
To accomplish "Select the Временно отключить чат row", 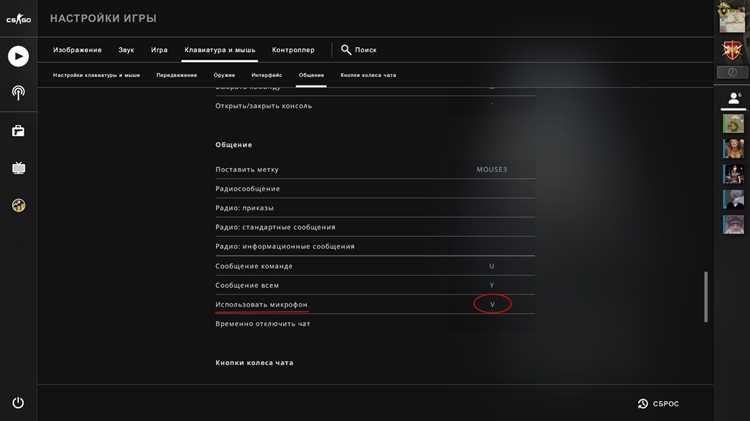I will pos(375,324).
